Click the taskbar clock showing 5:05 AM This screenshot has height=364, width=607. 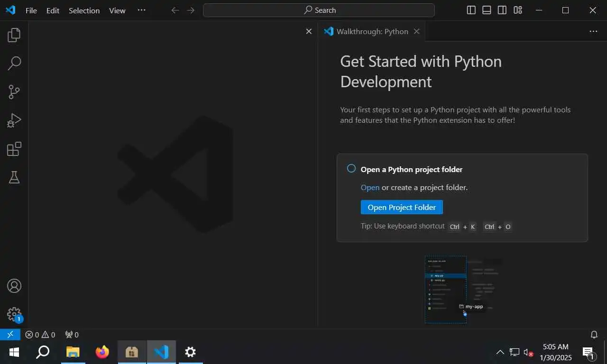[x=557, y=352]
